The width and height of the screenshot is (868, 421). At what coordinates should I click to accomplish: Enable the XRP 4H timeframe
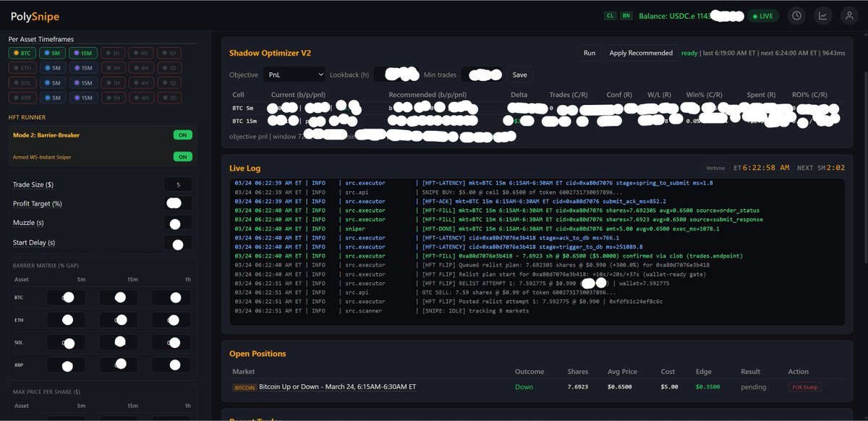pos(140,98)
